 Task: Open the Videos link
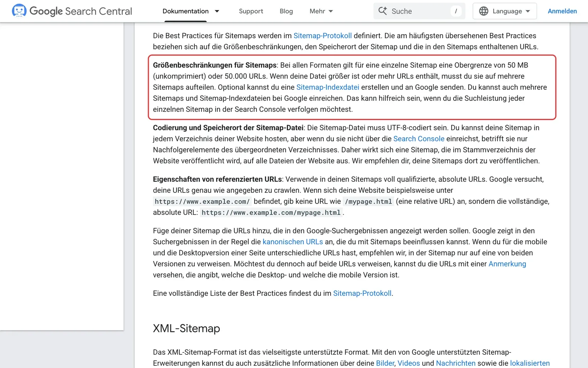[409, 363]
